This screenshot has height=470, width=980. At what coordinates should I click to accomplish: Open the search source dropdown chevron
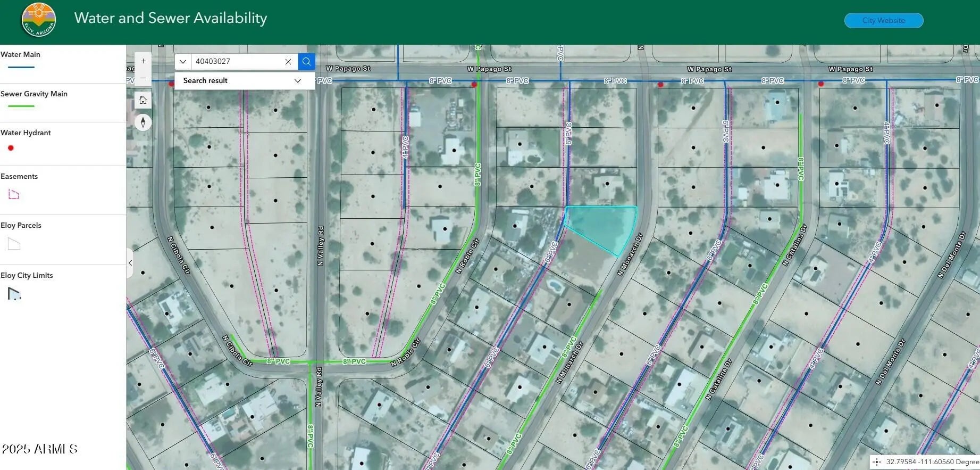pyautogui.click(x=183, y=62)
